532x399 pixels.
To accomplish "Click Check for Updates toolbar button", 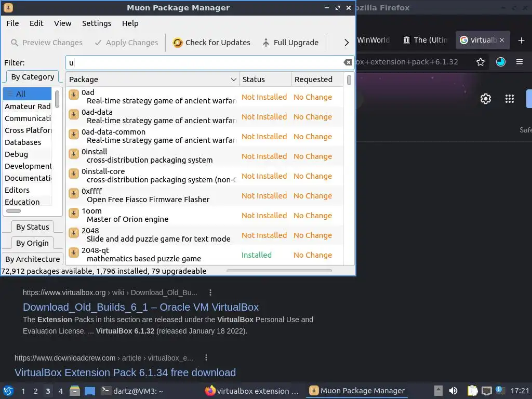I will [211, 43].
